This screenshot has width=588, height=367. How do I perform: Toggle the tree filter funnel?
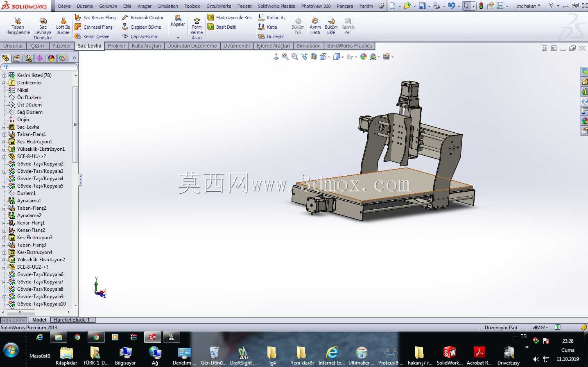6,67
